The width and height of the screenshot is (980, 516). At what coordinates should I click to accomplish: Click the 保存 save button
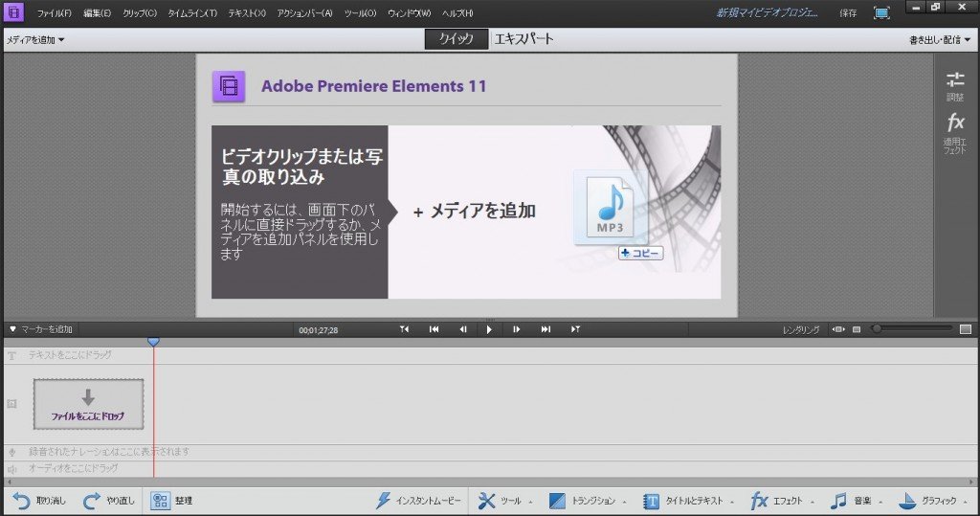pyautogui.click(x=848, y=13)
